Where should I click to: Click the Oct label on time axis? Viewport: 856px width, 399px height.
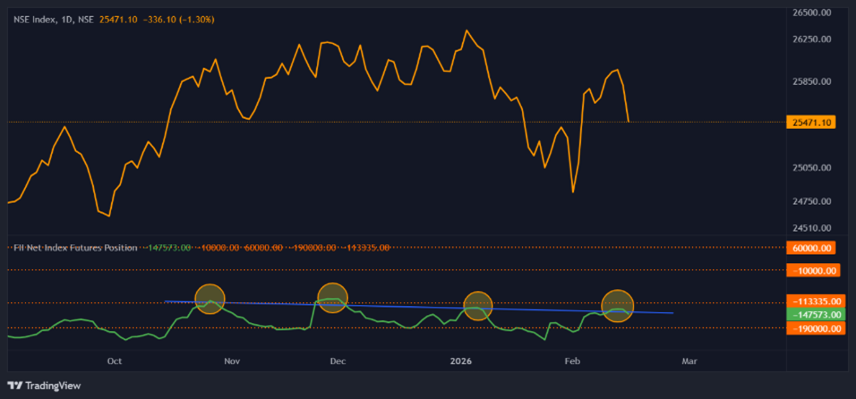114,361
